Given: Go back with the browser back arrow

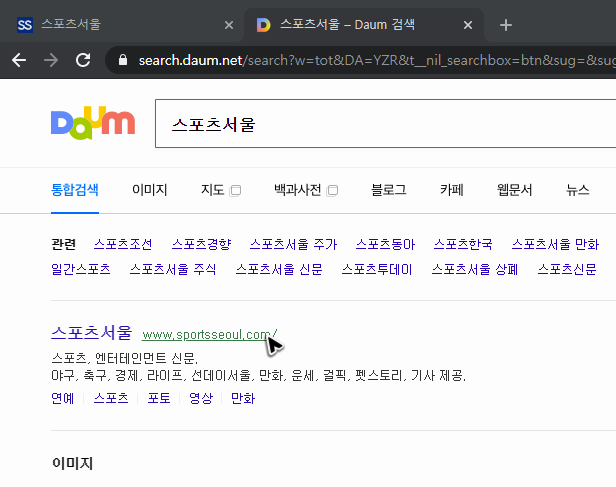Looking at the screenshot, I should pos(19,60).
